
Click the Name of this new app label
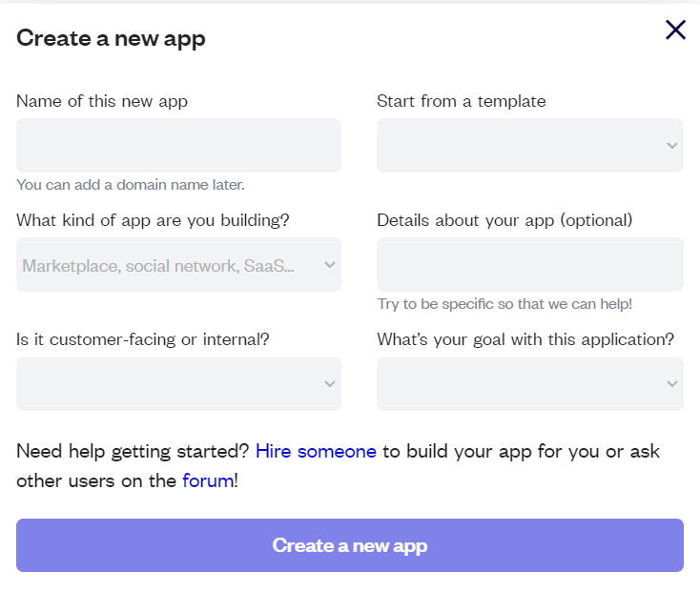click(x=102, y=101)
